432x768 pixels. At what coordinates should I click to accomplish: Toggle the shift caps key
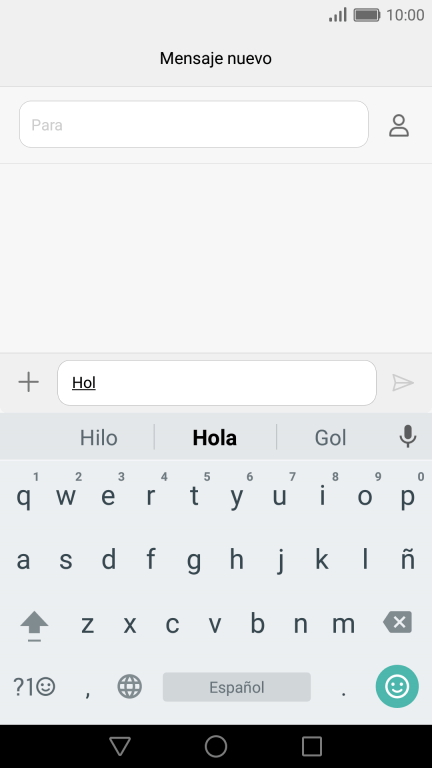point(34,625)
